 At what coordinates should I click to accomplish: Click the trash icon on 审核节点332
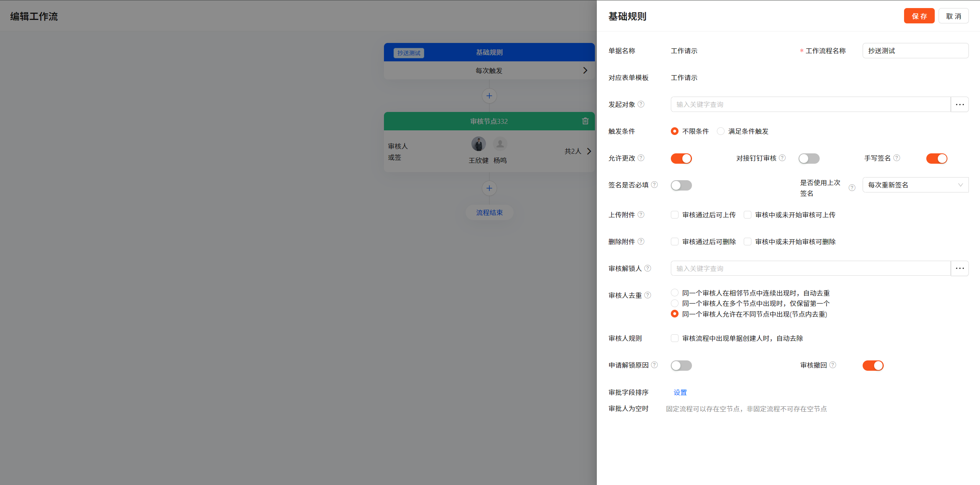(x=585, y=121)
